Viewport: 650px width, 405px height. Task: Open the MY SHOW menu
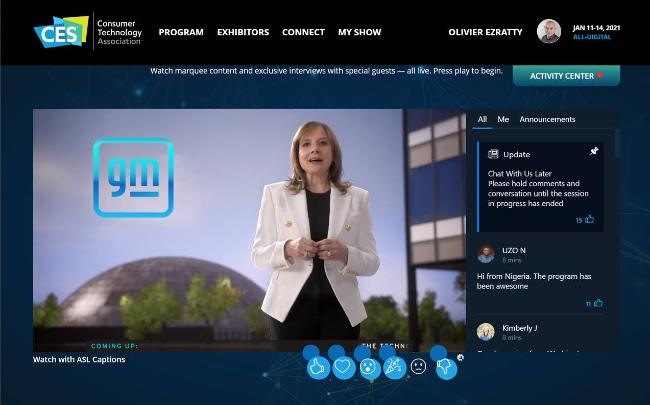[359, 32]
